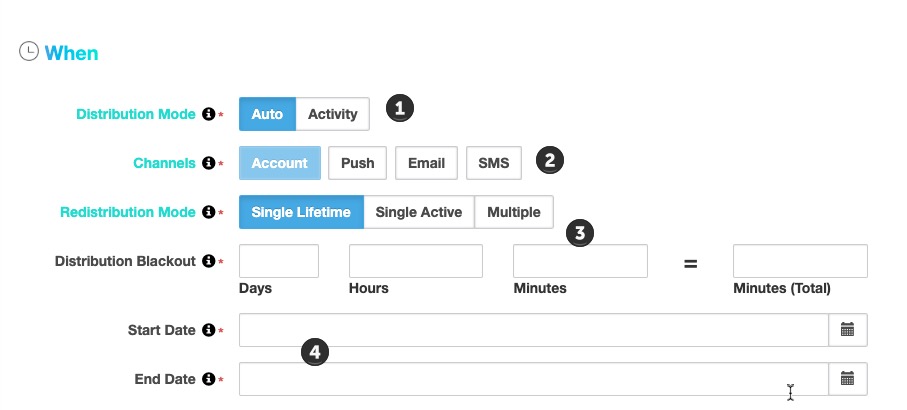Focus the blackout Days field
Screen dimensions: 907x410
point(279,261)
